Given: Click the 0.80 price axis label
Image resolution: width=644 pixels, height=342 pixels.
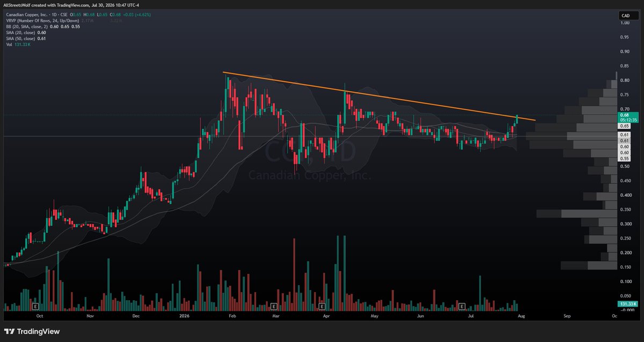Looking at the screenshot, I should [x=624, y=80].
